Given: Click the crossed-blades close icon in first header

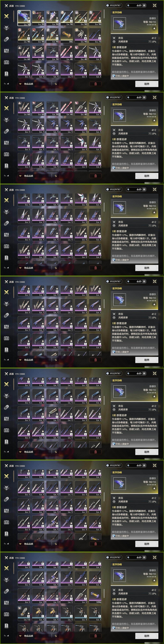Looking at the screenshot, I should (155, 5).
